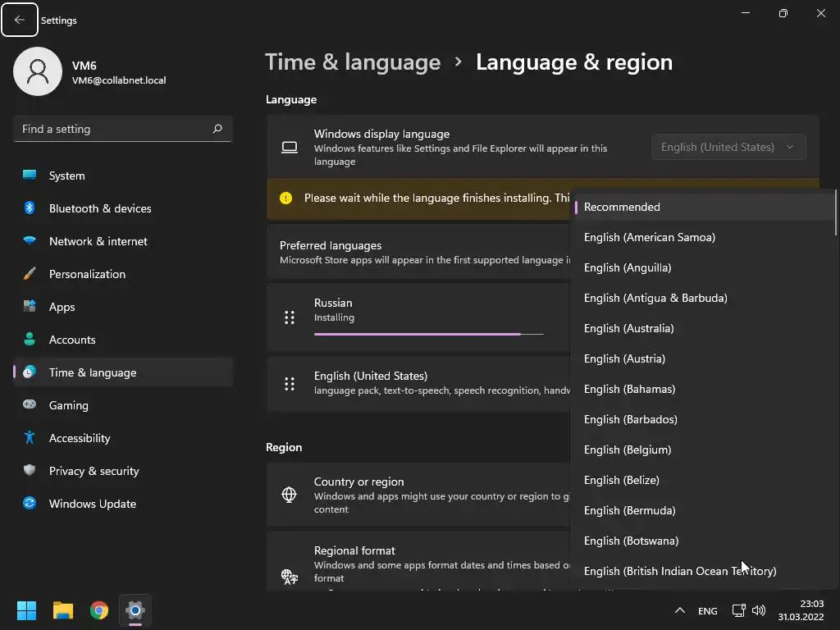
Task: Click the Russian installing progress bar
Action: (x=428, y=334)
